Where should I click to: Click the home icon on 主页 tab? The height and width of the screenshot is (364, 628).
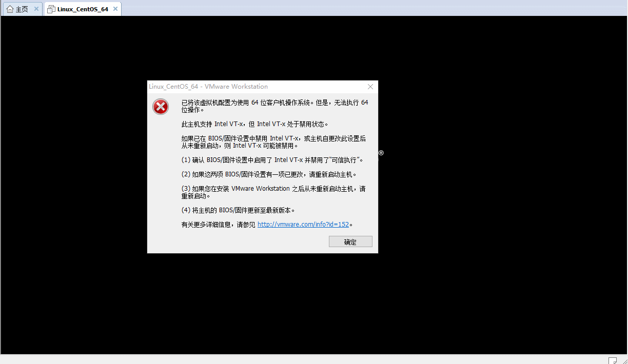[x=10, y=9]
